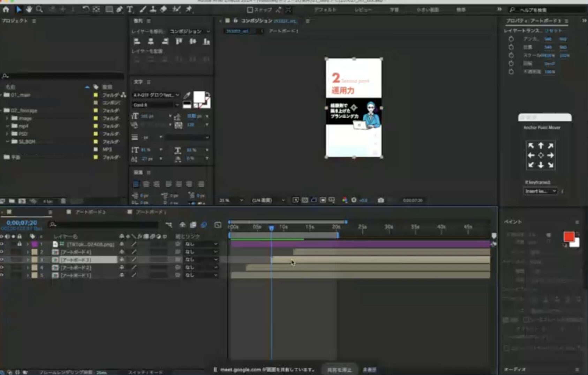Click the 25s mark on timeline ruler

coord(362,227)
